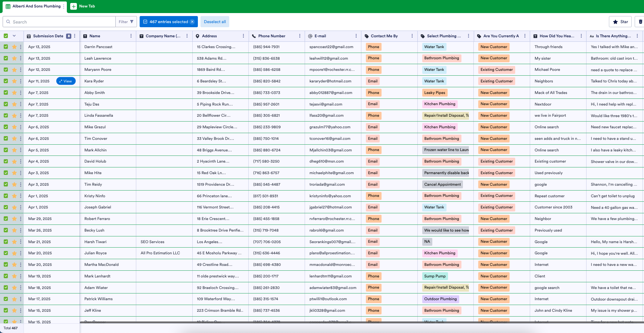Open column menu for Contact Me By
Viewport: 644px width, 333px height.
[412, 36]
